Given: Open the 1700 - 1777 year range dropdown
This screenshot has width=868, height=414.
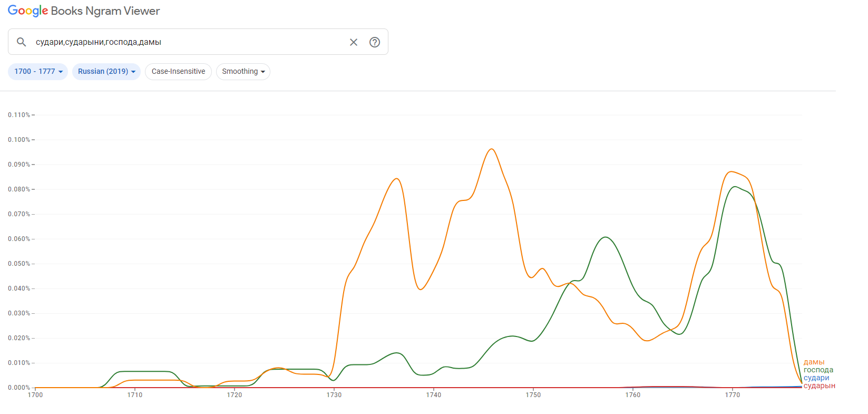Looking at the screenshot, I should pyautogui.click(x=38, y=72).
